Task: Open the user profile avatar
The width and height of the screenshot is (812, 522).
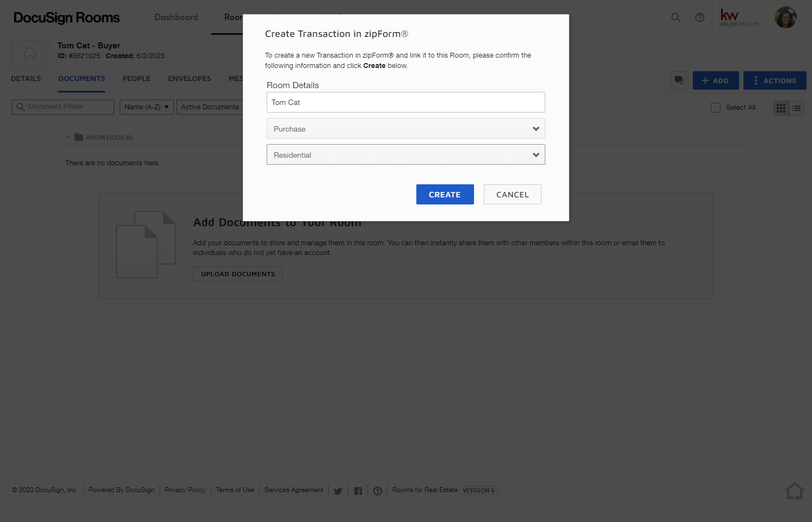Action: 786,17
